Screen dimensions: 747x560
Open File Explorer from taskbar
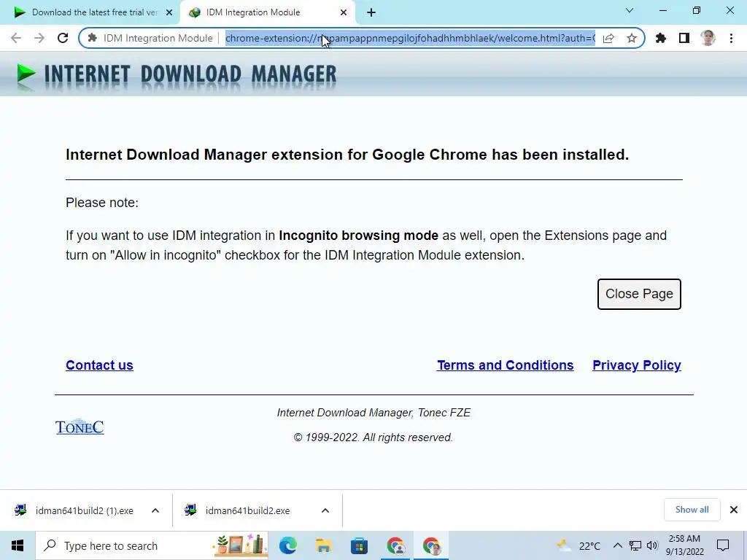pos(323,545)
